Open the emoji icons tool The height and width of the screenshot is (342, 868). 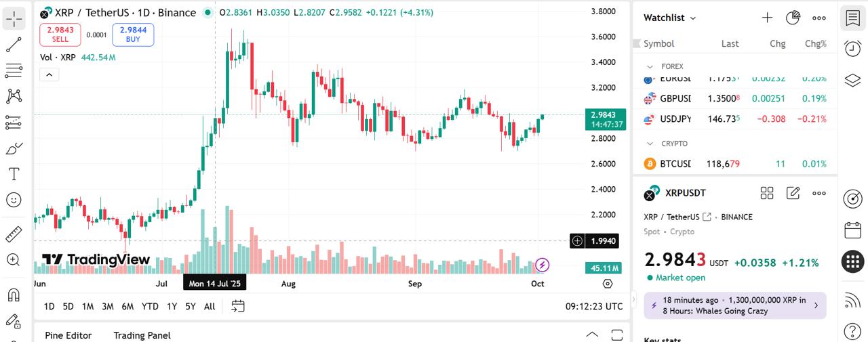[14, 200]
